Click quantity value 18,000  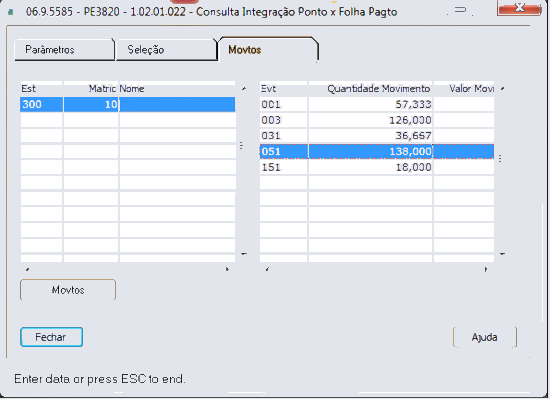coord(413,167)
